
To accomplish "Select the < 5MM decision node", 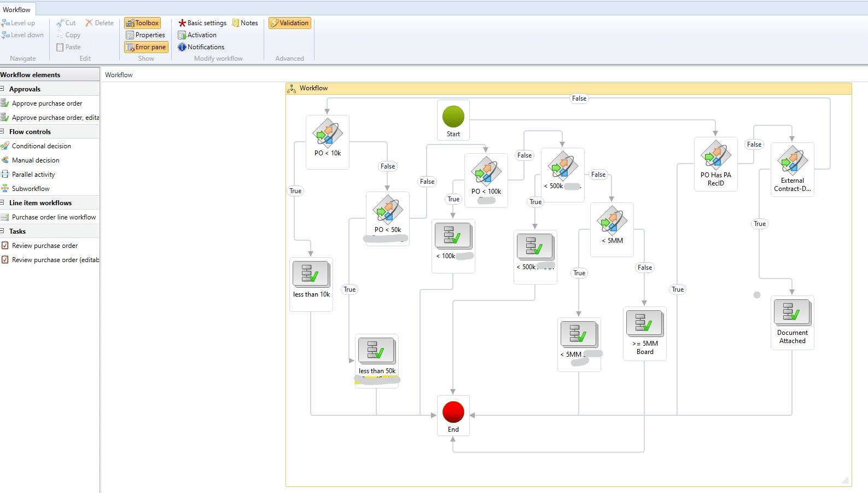I will click(x=611, y=222).
